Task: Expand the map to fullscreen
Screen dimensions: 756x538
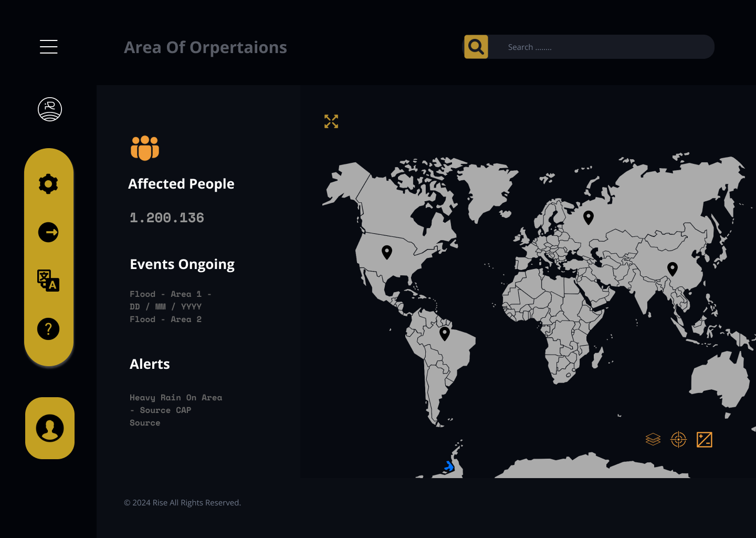Action: [x=331, y=121]
